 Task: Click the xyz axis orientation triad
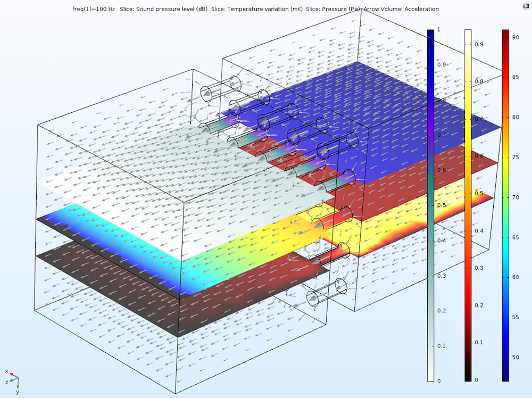[13, 382]
